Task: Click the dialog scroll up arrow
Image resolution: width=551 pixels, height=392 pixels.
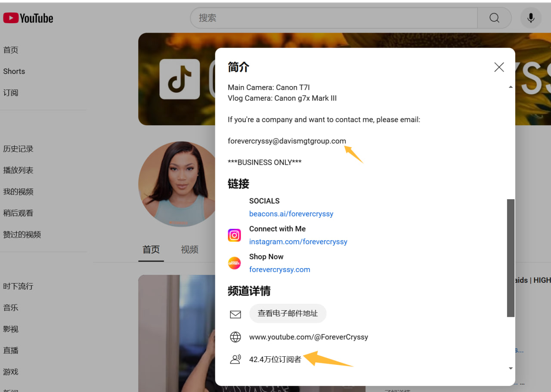Action: 511,87
